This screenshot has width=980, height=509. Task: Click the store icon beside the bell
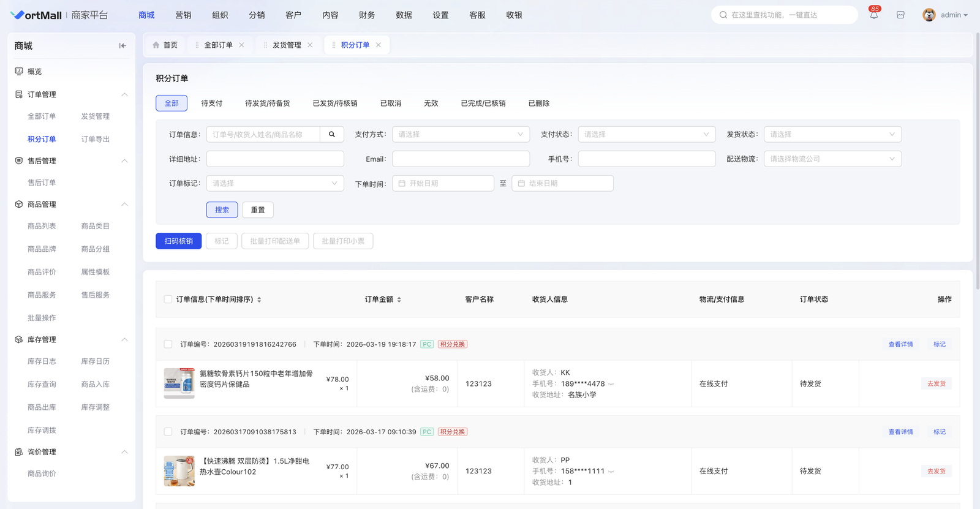coord(900,15)
